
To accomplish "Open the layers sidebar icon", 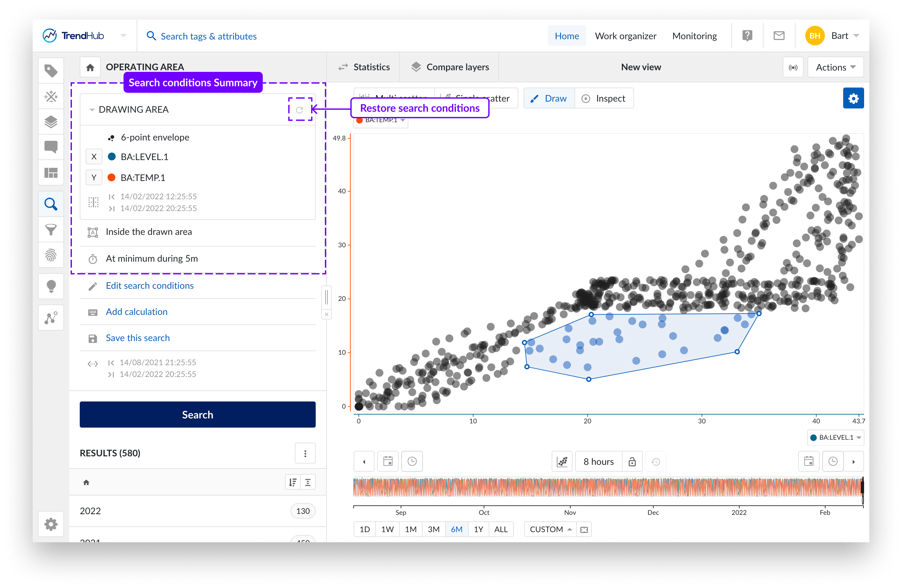I will [51, 122].
